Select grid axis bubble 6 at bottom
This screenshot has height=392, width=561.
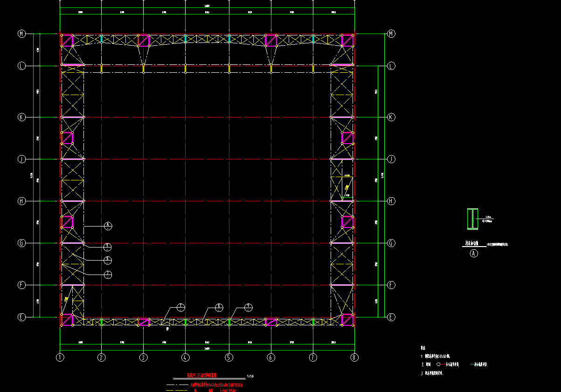[x=270, y=358]
